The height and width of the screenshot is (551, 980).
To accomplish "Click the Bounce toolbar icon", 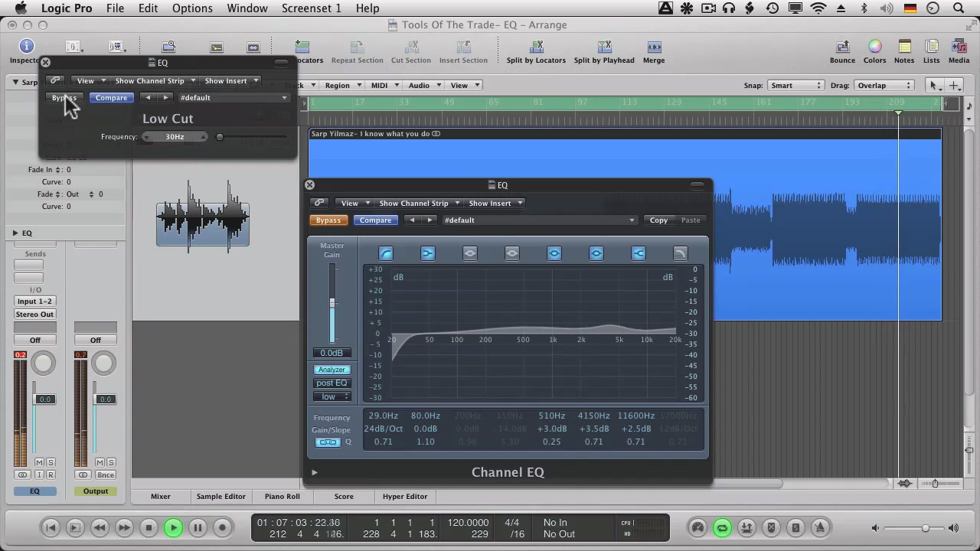I will [x=842, y=47].
